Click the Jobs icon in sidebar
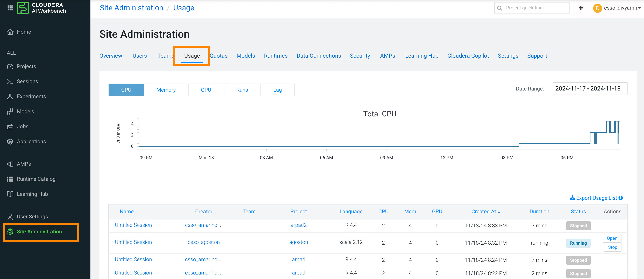The image size is (644, 279). click(10, 127)
